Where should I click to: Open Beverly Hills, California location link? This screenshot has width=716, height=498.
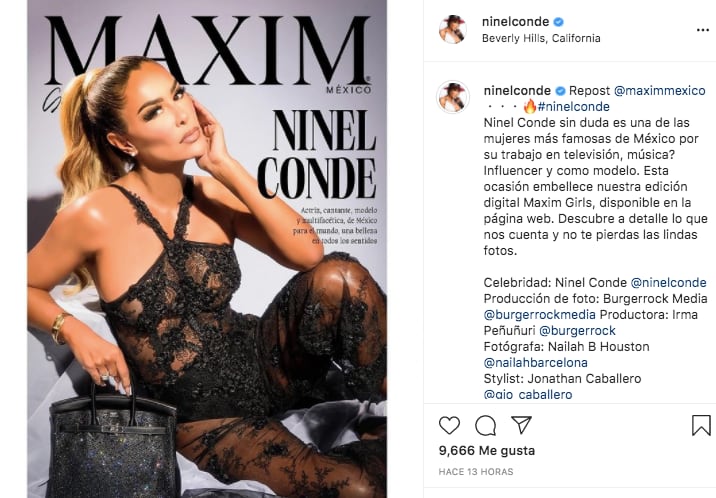pos(541,38)
